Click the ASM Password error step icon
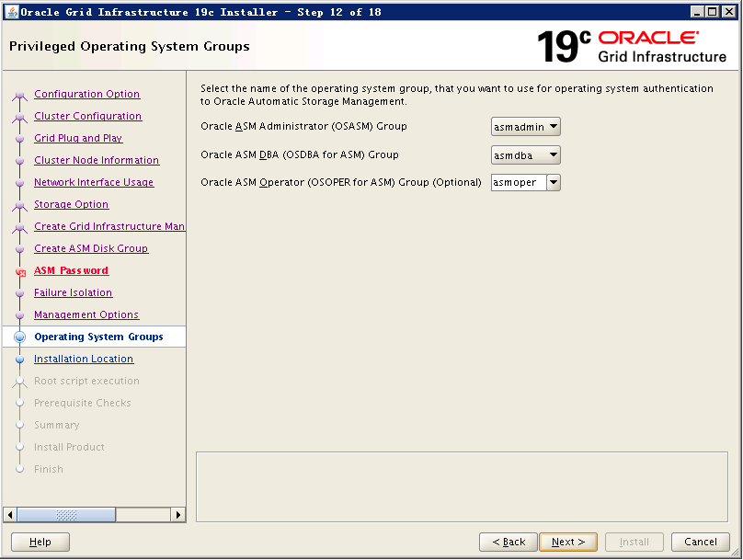743x560 pixels. (20, 271)
